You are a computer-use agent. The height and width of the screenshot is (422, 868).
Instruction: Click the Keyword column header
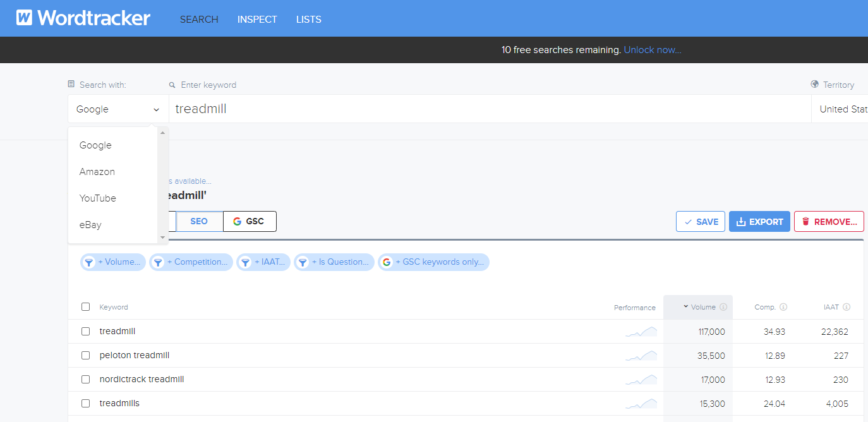pos(114,307)
